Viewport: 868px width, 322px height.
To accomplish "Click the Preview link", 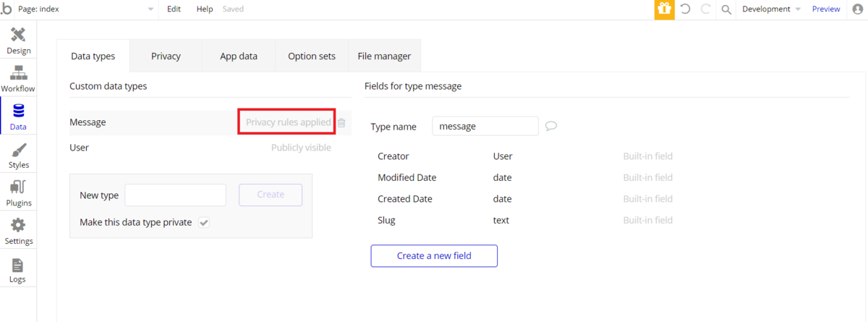I will coord(826,9).
